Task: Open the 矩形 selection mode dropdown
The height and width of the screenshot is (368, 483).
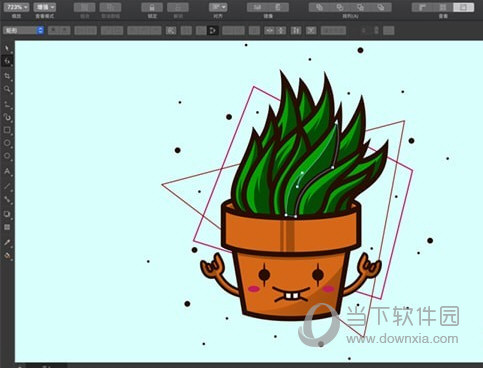Action: [23, 31]
